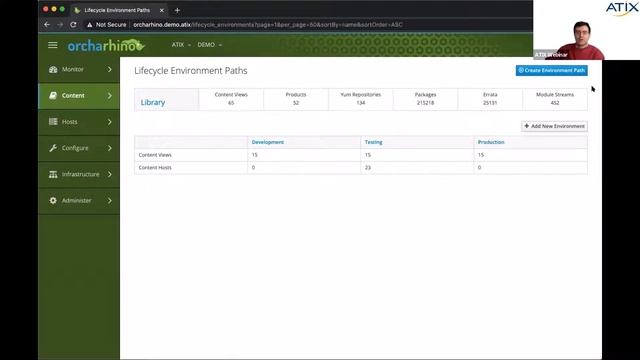Click the Content Hosts row label
The width and height of the screenshot is (640, 360).
tap(155, 167)
